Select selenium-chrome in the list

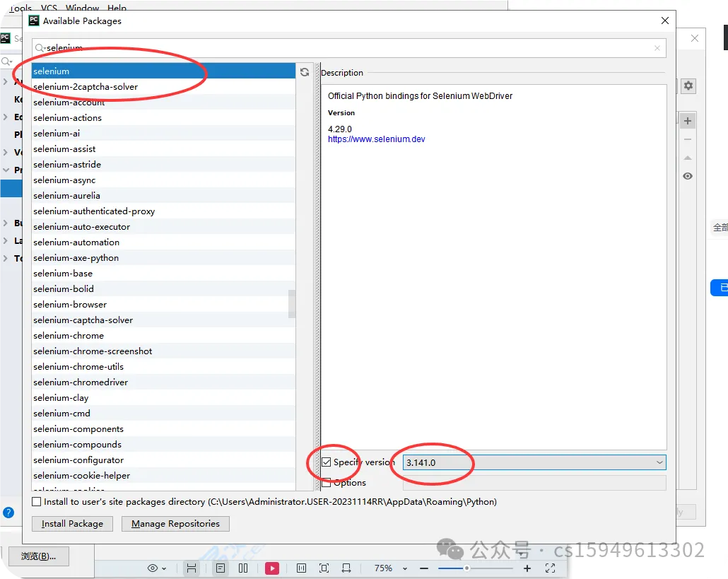pos(163,336)
